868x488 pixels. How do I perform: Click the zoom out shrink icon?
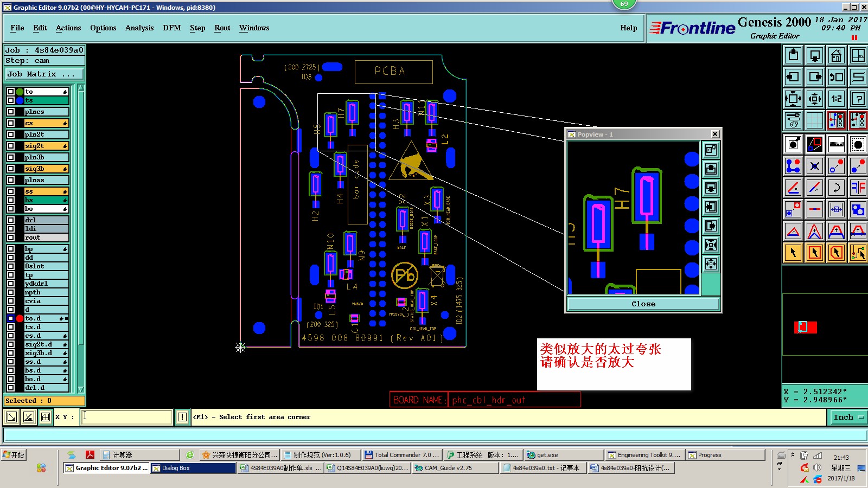coord(815,99)
